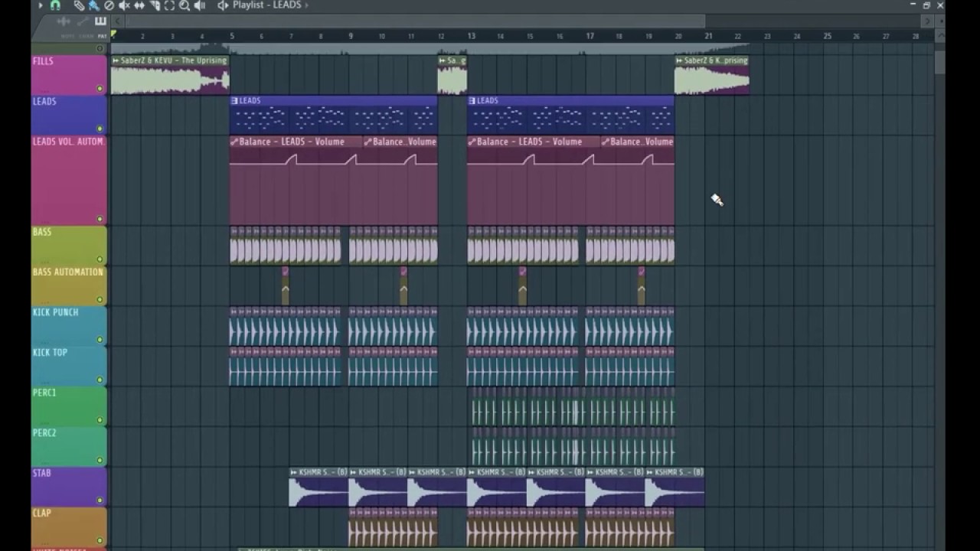Screen dimensions: 980x551
Task: Mute the CLAP track green light
Action: 100,540
